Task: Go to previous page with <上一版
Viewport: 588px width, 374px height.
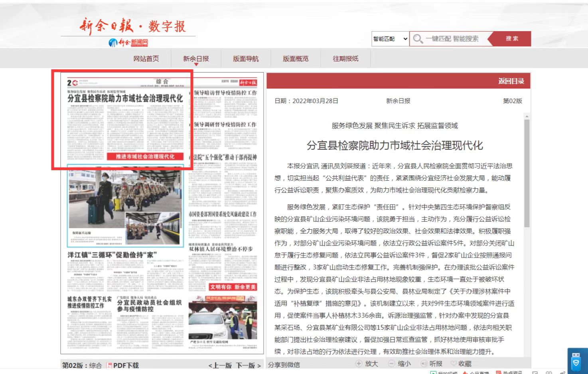Action: 220,365
